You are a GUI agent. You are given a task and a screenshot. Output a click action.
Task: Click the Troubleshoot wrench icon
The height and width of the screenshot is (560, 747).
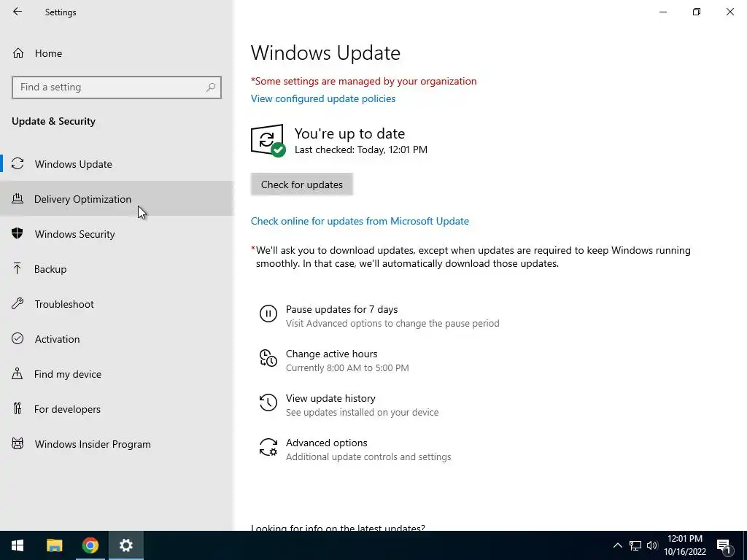point(18,304)
